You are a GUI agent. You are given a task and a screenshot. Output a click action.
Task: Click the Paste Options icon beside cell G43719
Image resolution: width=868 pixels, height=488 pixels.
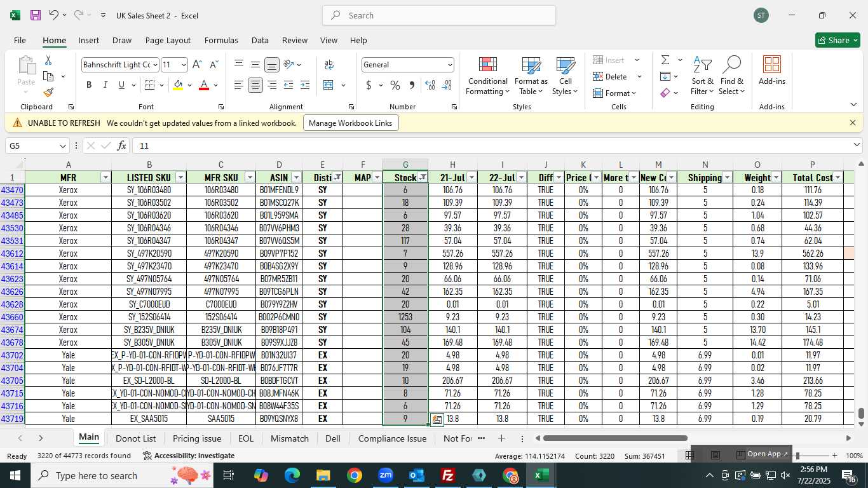click(x=437, y=420)
